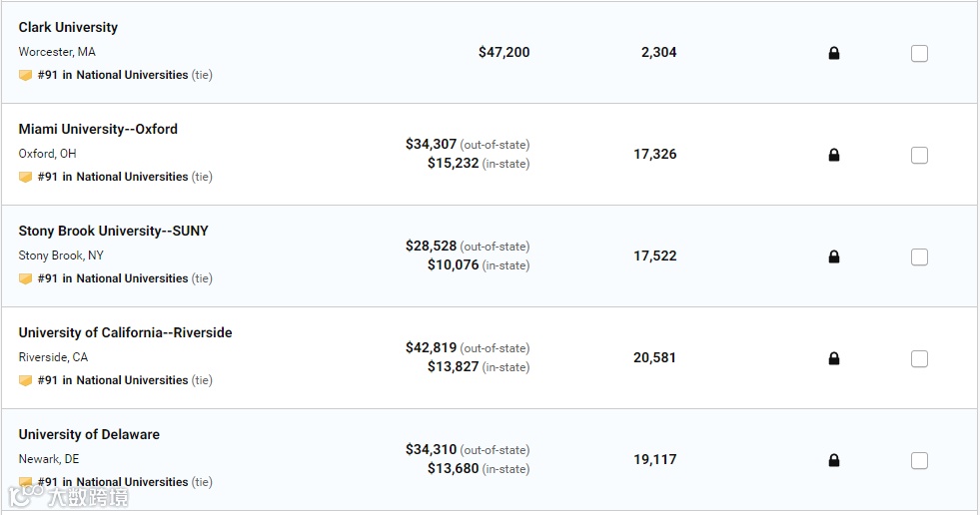Go to Stony Brook University--SUNY profile
This screenshot has width=980, height=515.
pyautogui.click(x=113, y=231)
